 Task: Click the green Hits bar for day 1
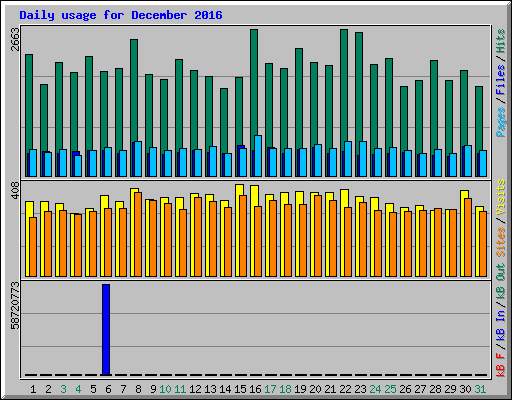coord(29,103)
